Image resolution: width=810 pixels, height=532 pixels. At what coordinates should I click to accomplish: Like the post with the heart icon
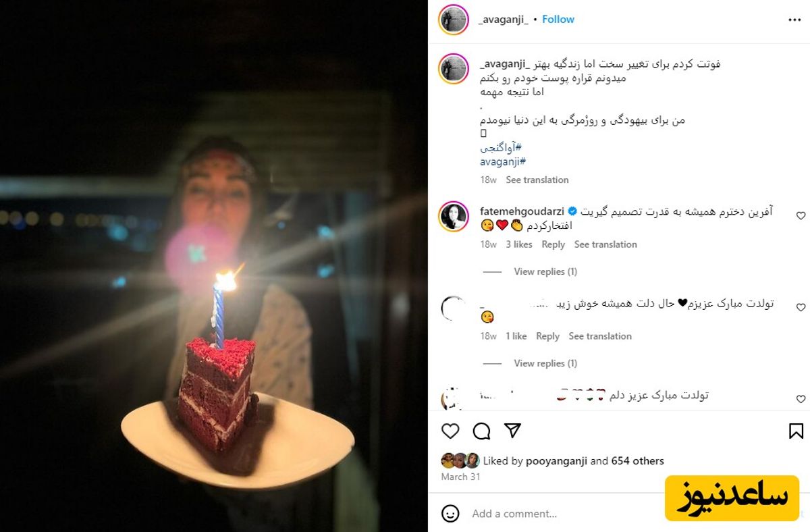[x=450, y=431]
